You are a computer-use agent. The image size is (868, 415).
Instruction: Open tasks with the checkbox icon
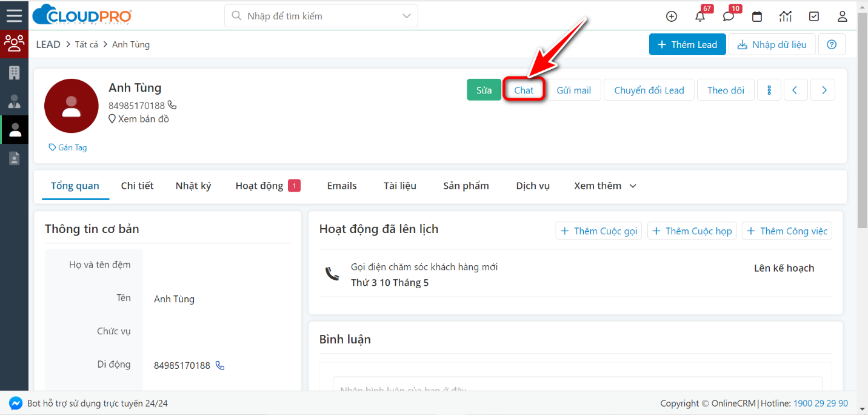[814, 16]
